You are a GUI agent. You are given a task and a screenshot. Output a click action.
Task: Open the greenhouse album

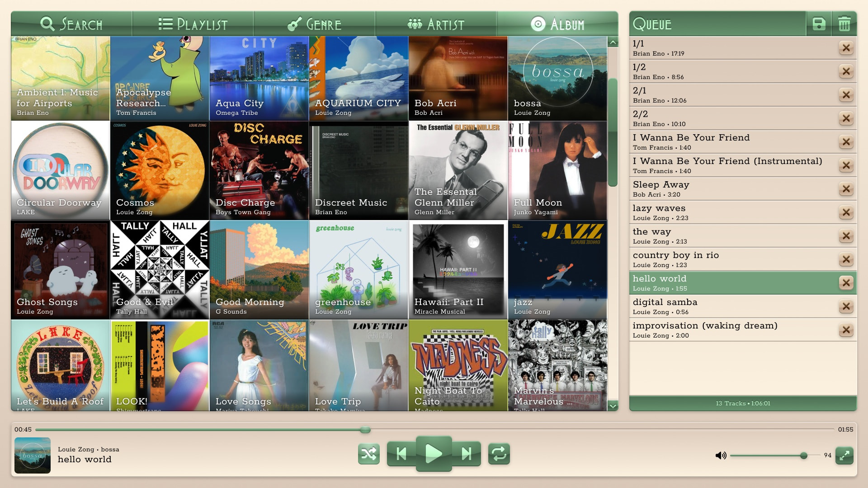359,270
